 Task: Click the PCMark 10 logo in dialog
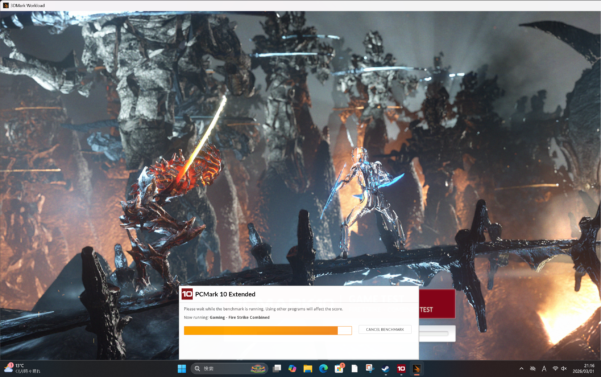(x=187, y=294)
